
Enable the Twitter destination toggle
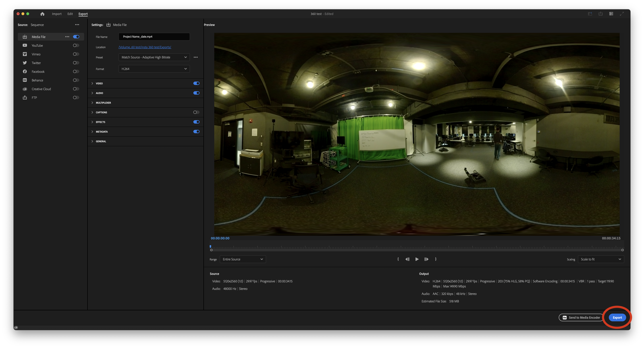point(76,63)
